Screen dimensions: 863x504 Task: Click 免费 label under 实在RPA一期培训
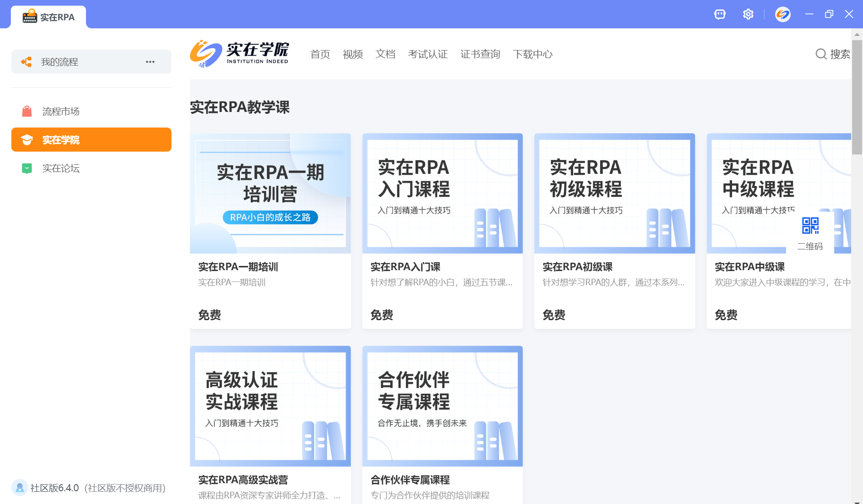coord(210,315)
